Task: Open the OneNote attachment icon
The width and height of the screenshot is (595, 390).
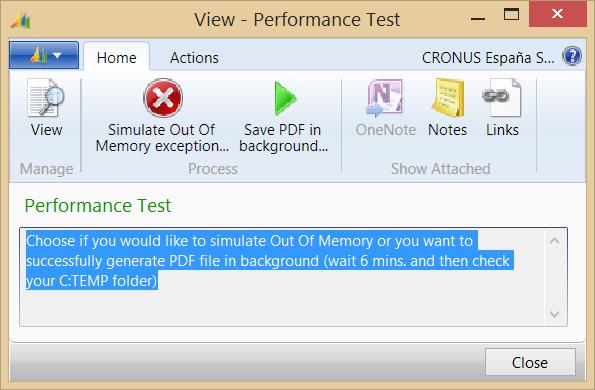Action: 384,98
